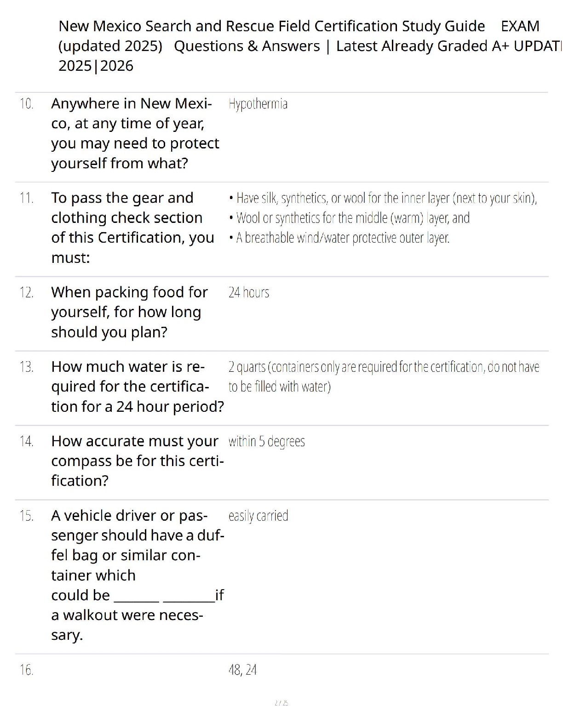Click the answer "48, 24"
This screenshot has height=728, width=563.
[242, 670]
